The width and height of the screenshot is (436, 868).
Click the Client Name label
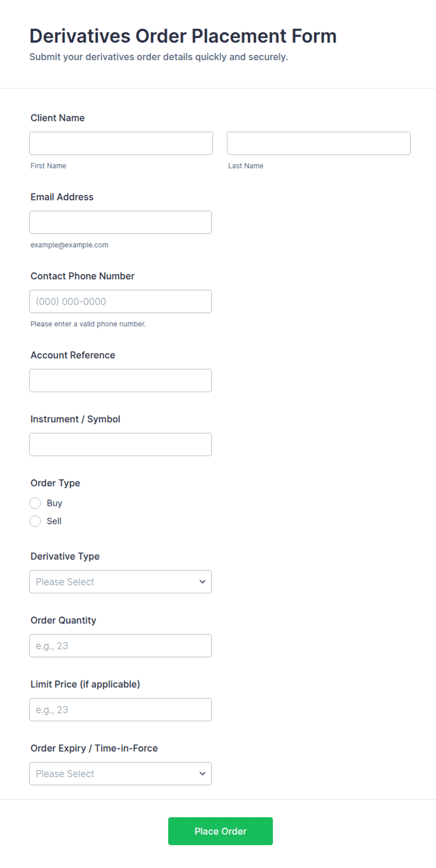[x=58, y=118]
